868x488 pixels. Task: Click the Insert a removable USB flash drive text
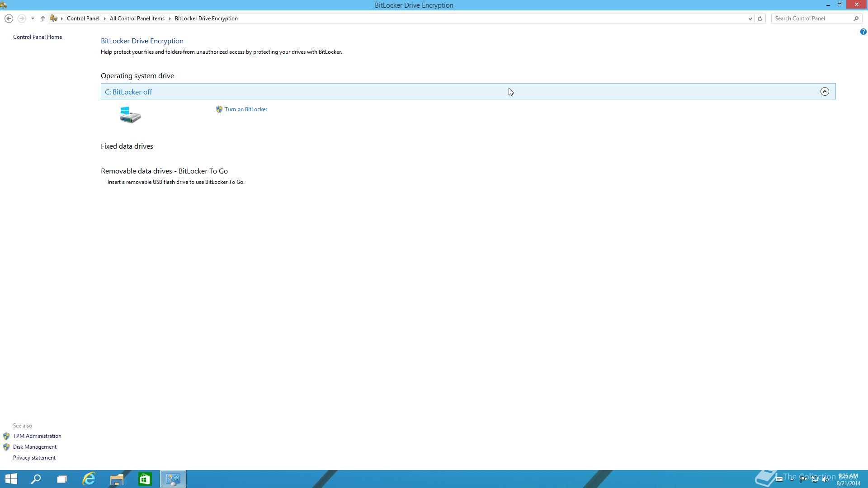(x=176, y=182)
